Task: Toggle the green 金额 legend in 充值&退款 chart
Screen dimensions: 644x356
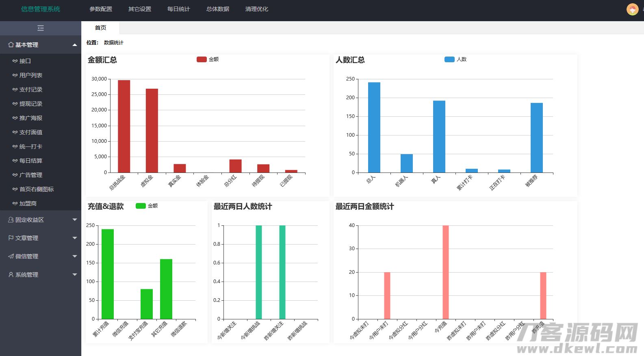Action: [x=141, y=206]
